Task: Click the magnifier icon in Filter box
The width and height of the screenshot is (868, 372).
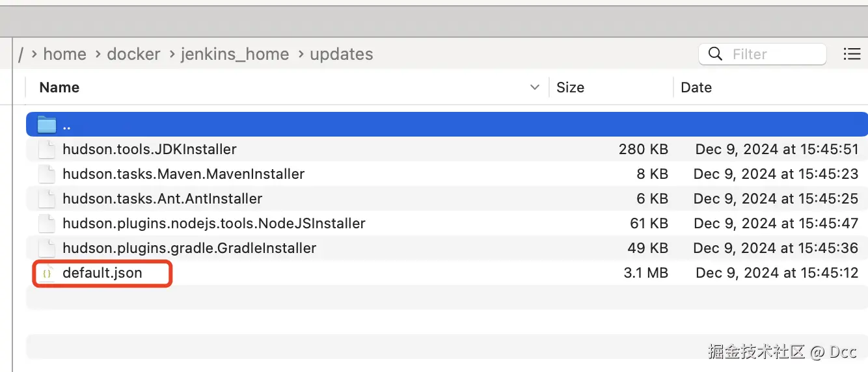Action: coord(715,54)
